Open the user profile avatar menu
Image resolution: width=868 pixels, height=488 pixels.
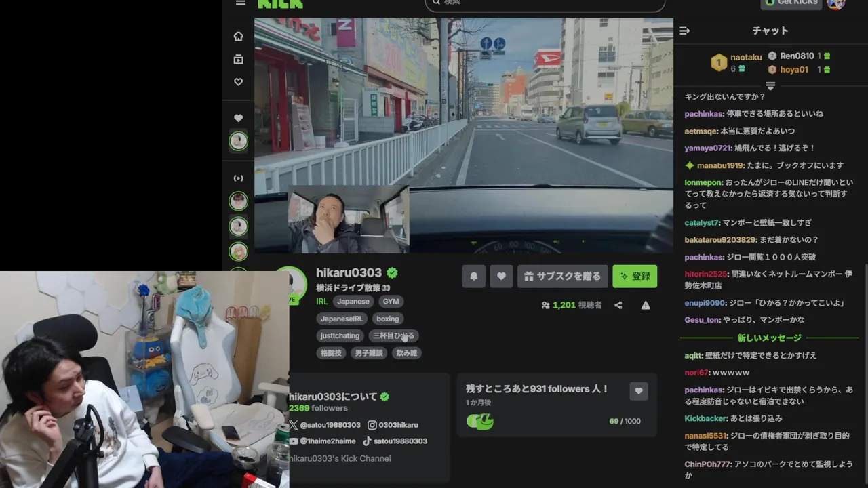point(836,3)
